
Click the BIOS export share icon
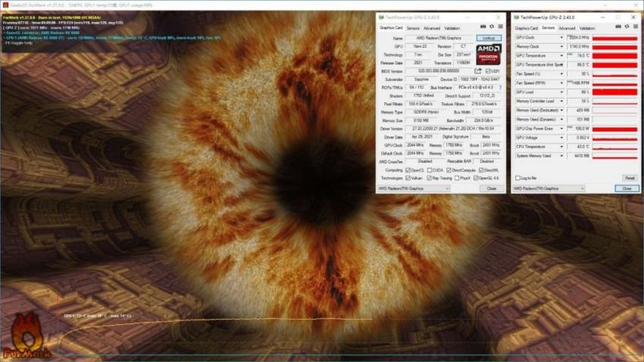478,71
